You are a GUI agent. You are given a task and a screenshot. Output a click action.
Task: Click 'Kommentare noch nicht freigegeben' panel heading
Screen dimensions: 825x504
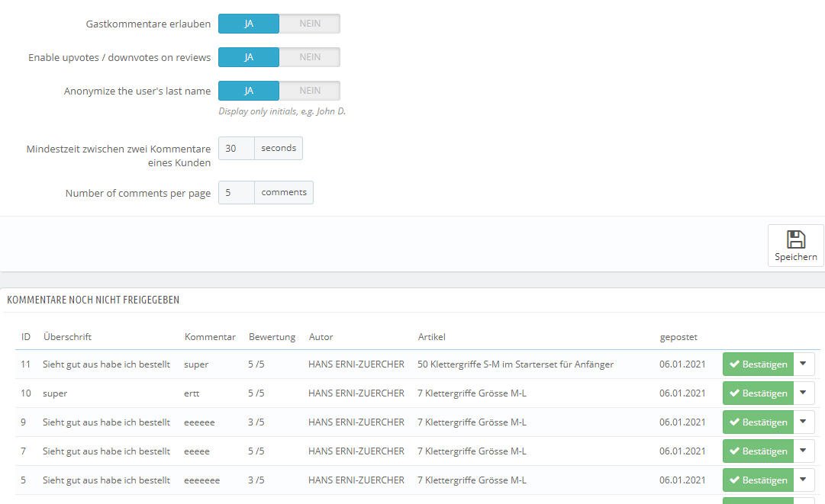(x=93, y=300)
